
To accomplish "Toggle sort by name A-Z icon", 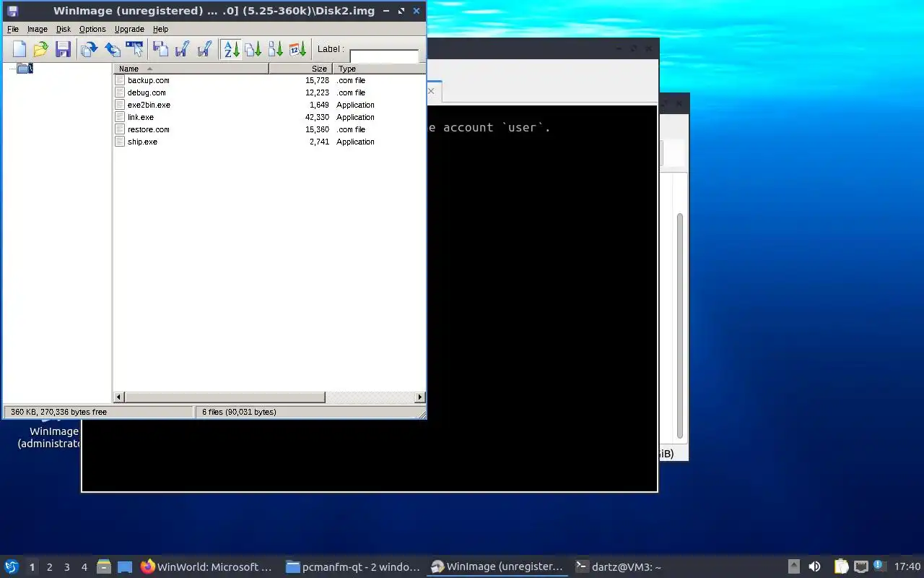I will tap(231, 49).
